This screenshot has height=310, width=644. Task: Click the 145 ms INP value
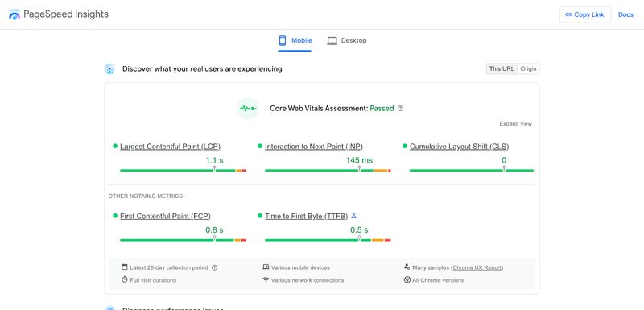coord(359,160)
